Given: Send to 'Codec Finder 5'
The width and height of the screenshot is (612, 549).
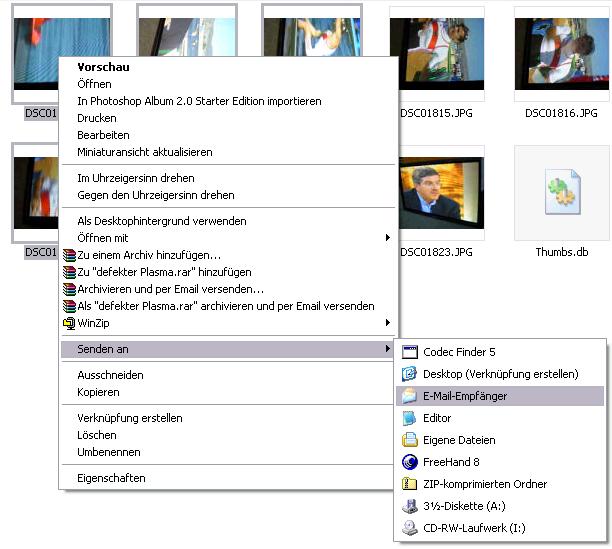Looking at the screenshot, I should point(500,352).
